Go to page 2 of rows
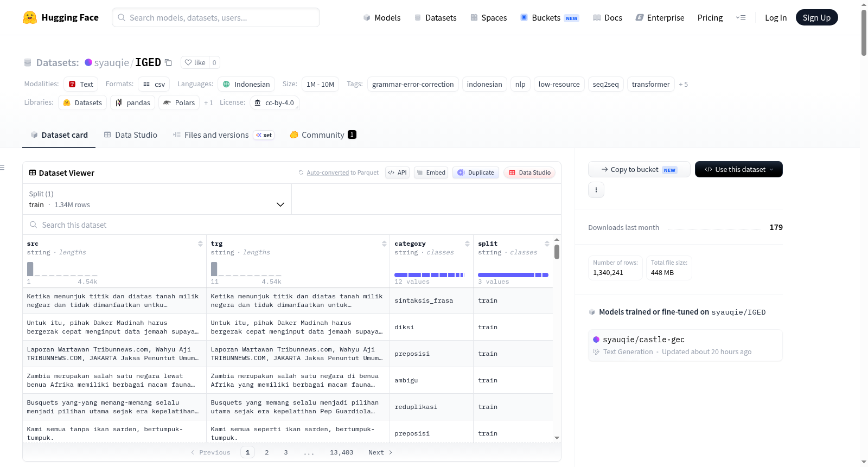The image size is (868, 467). click(266, 452)
